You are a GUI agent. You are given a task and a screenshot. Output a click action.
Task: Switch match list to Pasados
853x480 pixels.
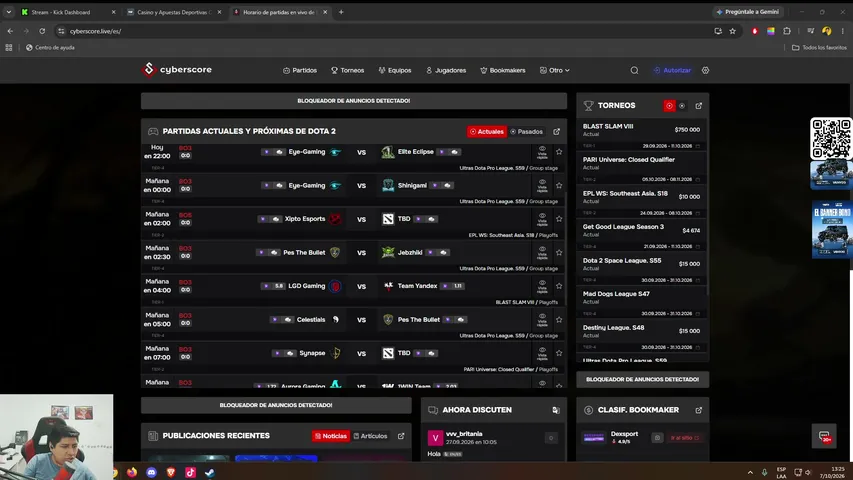coord(527,132)
